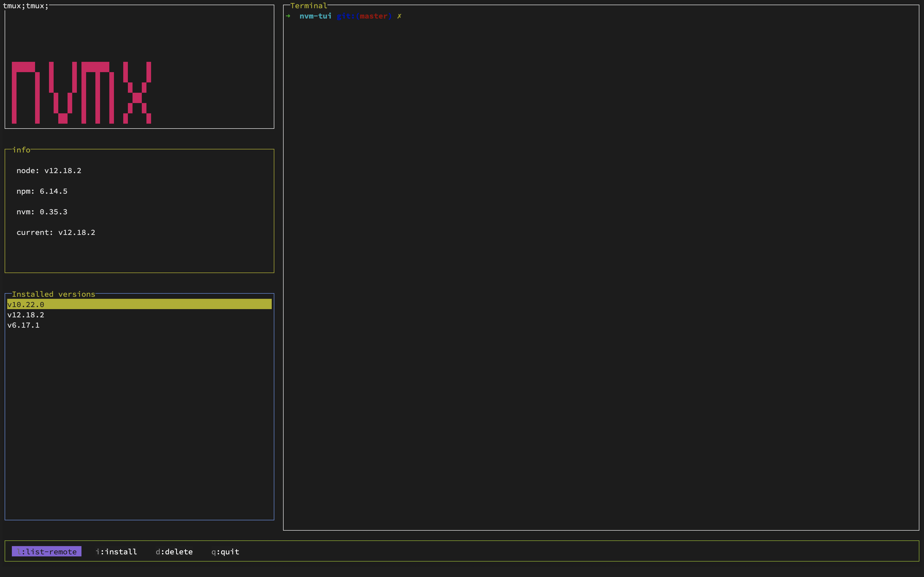Focus the Installed versions panel title

53,294
